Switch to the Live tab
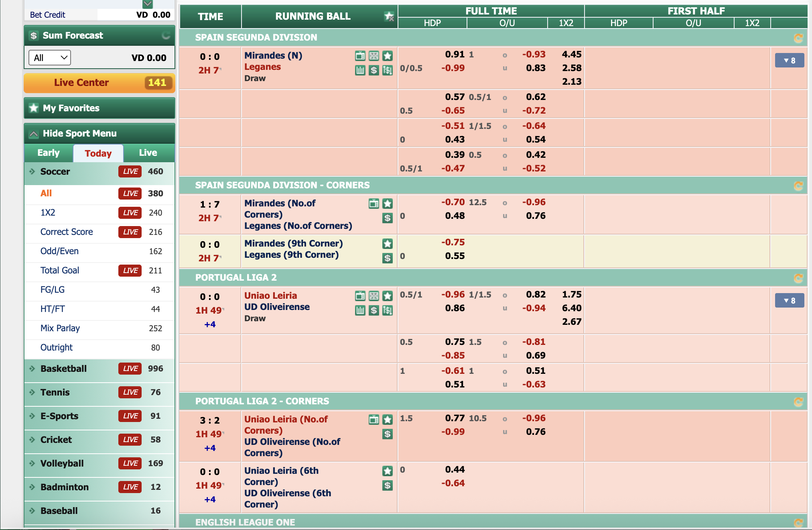This screenshot has height=530, width=812. tap(148, 153)
